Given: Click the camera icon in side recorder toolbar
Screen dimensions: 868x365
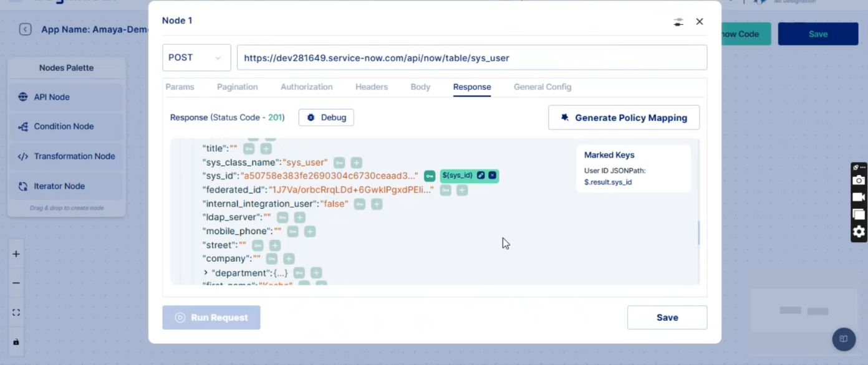Looking at the screenshot, I should click(859, 180).
